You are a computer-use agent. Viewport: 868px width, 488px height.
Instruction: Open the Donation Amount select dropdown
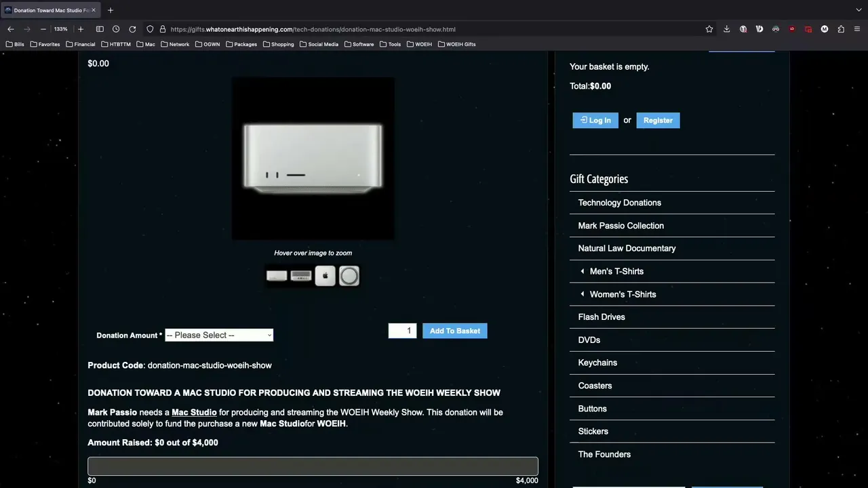coord(219,335)
